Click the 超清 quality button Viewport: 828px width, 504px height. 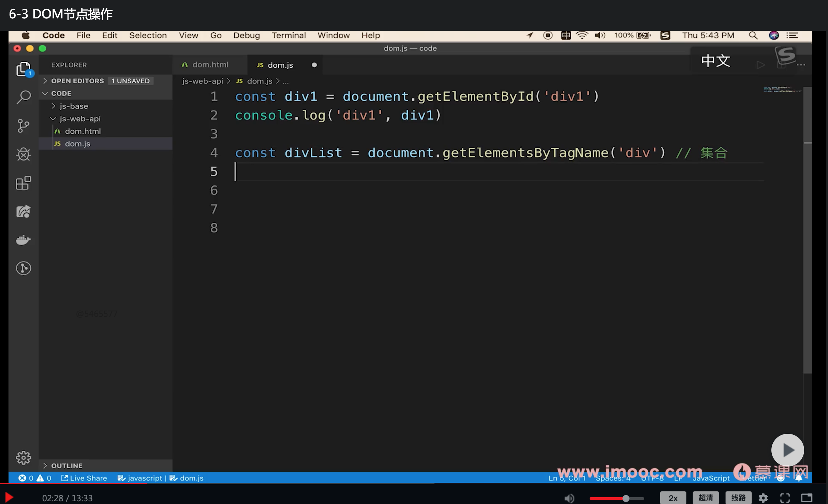pos(706,498)
